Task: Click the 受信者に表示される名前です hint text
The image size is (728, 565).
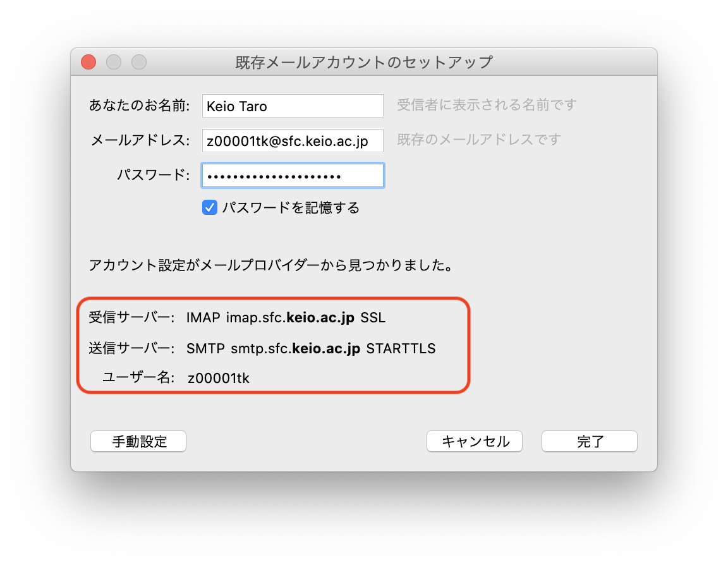Action: (487, 105)
